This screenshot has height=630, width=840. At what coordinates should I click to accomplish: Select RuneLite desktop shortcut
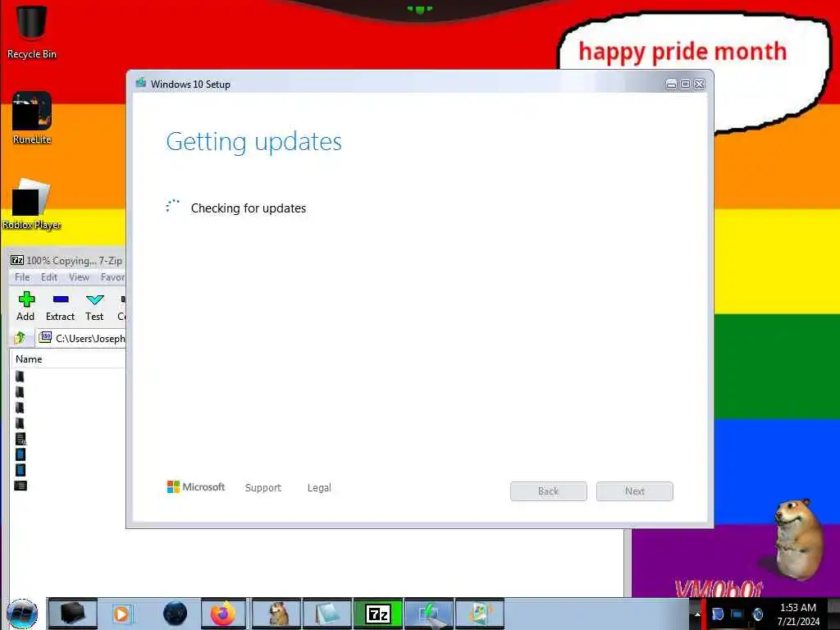pos(32,118)
